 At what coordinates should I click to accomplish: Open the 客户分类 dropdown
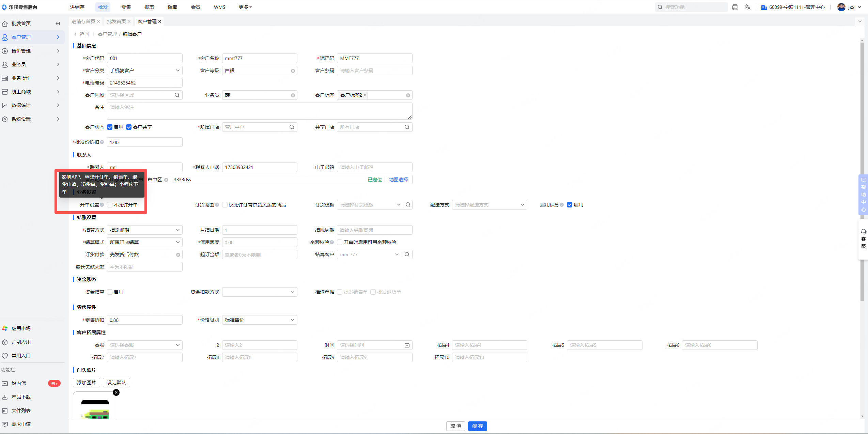pyautogui.click(x=144, y=71)
